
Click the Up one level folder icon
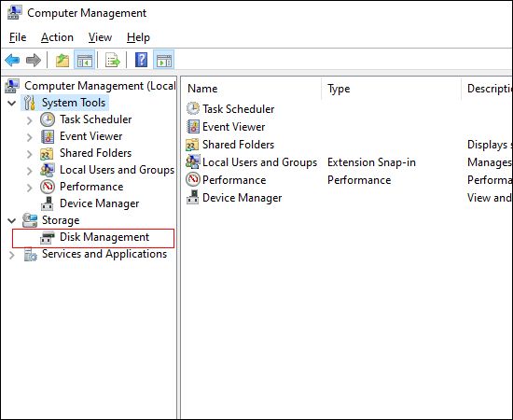[62, 61]
